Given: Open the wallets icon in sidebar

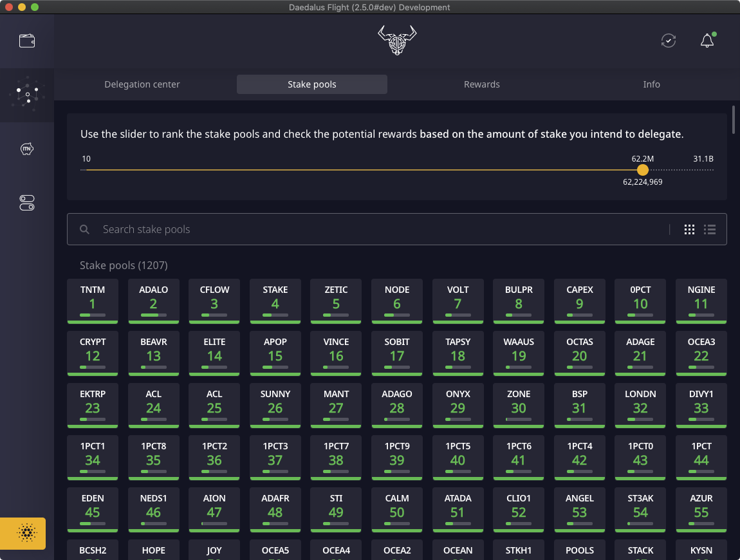Looking at the screenshot, I should [x=27, y=41].
